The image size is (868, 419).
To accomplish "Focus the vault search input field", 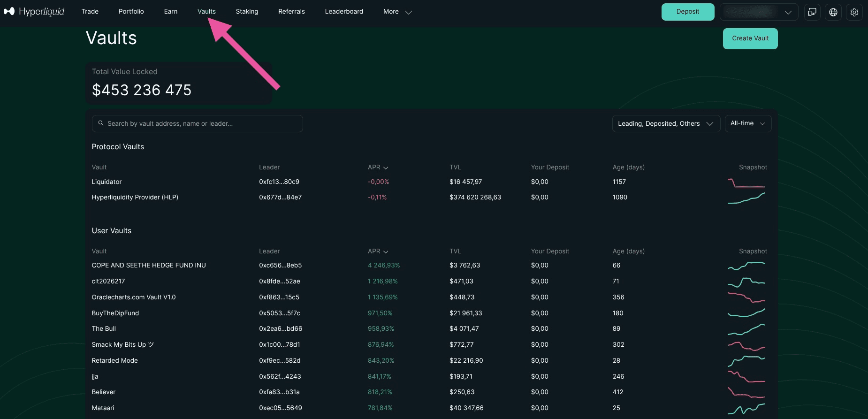I will pos(198,123).
